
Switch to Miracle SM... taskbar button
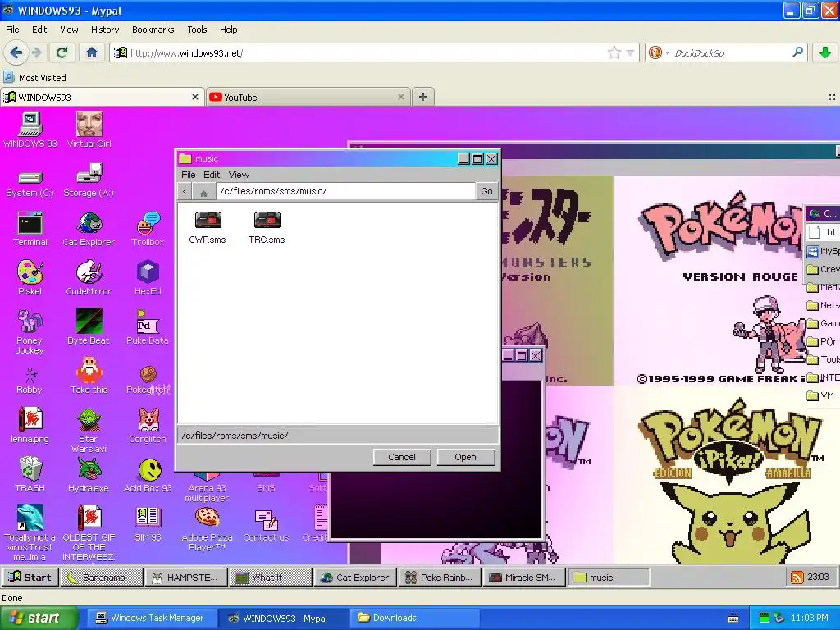[524, 577]
